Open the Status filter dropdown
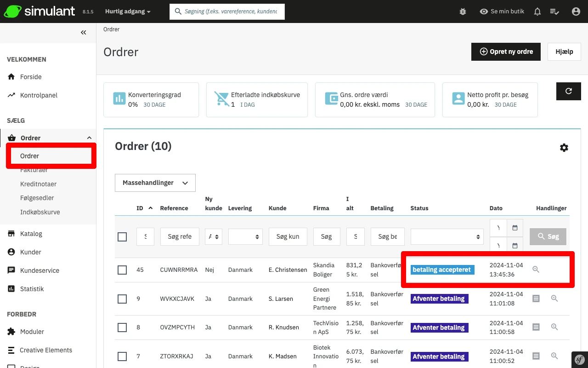 (x=447, y=237)
